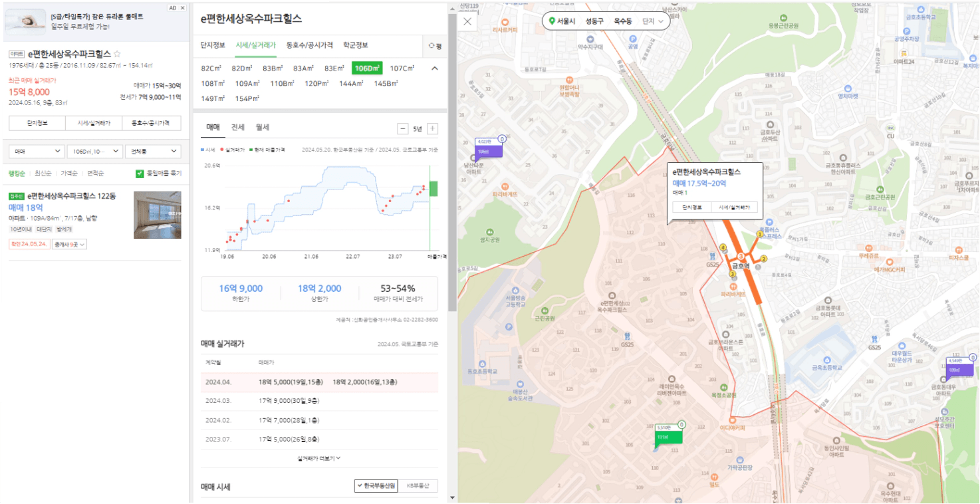Open the 122동 listing photo thumbnail
Viewport: 980px width, 504px height.
pos(157,215)
